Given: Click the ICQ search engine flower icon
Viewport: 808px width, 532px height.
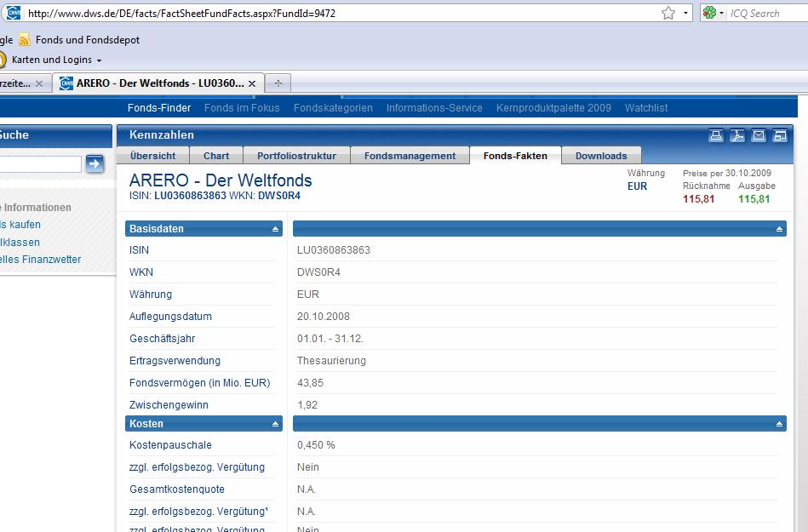Looking at the screenshot, I should (709, 13).
